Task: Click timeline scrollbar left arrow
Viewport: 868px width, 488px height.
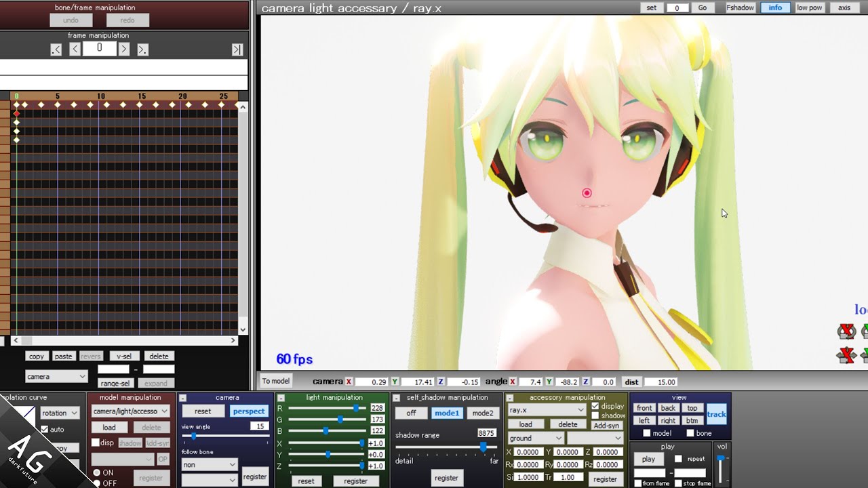Action: (x=16, y=341)
